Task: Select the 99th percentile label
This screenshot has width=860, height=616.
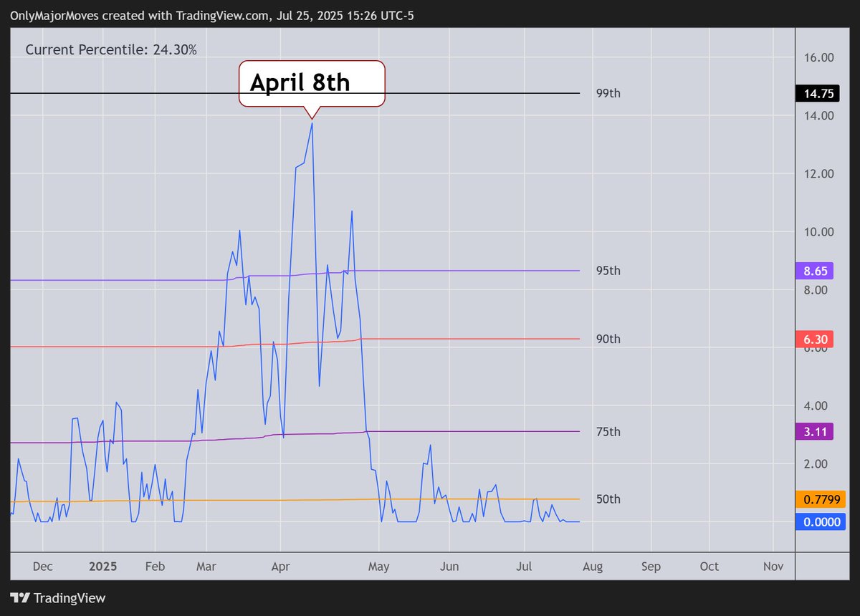Action: click(608, 93)
